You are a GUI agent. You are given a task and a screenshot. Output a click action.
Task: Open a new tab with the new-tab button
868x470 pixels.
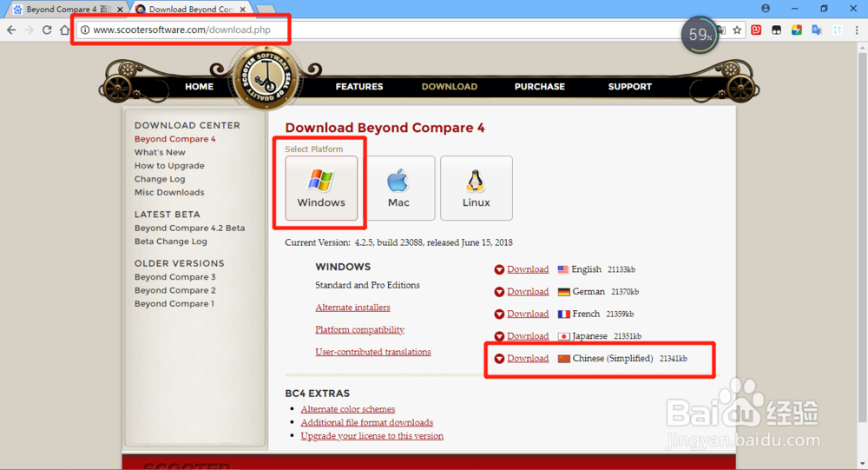click(x=266, y=10)
